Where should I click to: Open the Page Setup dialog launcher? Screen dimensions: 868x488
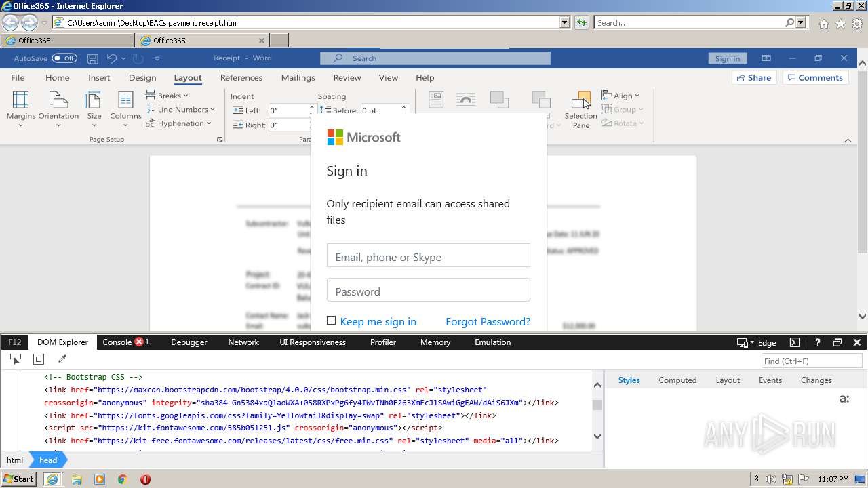point(219,140)
